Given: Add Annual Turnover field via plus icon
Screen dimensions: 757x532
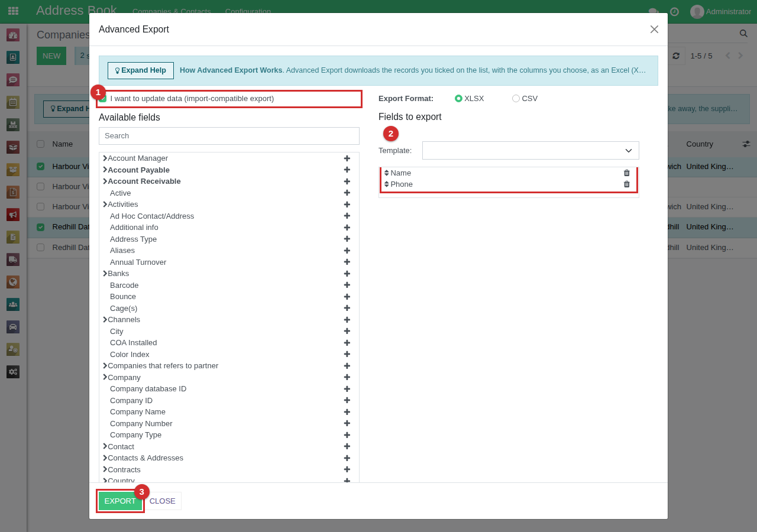Looking at the screenshot, I should pyautogui.click(x=347, y=262).
